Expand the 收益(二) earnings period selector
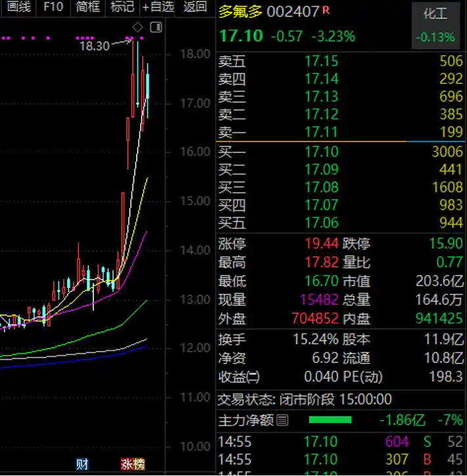The height and width of the screenshot is (476, 467). pos(253,377)
